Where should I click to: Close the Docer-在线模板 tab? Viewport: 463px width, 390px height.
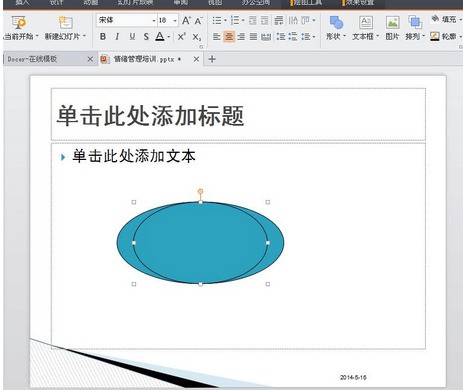click(90, 59)
